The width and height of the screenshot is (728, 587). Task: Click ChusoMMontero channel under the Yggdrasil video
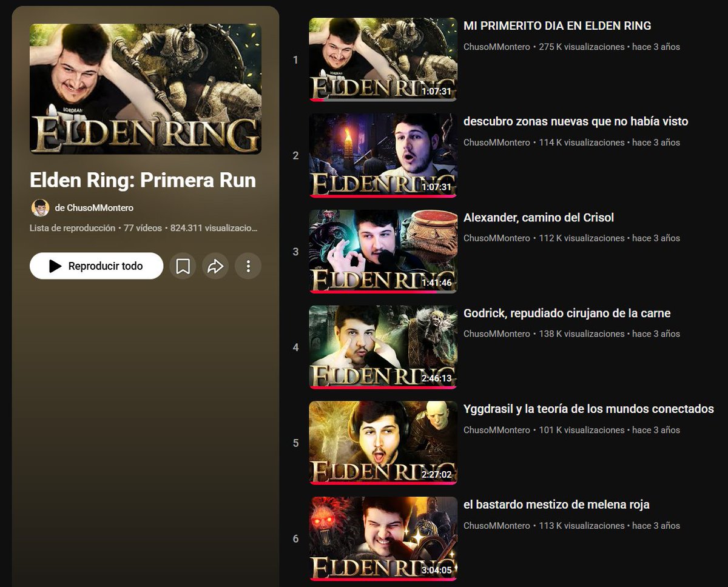(x=496, y=430)
